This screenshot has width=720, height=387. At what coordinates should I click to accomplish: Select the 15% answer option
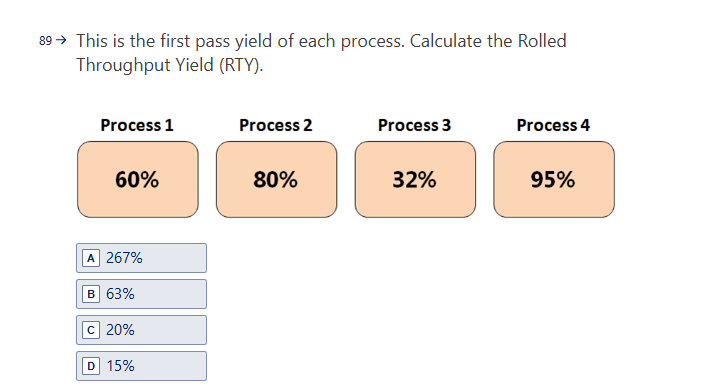[141, 366]
